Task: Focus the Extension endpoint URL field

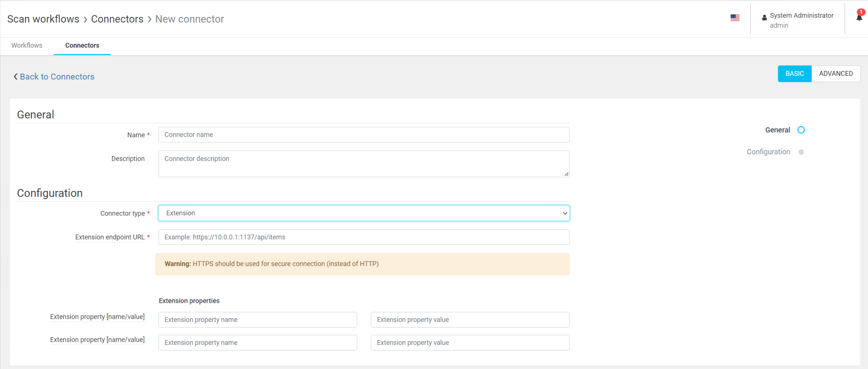Action: coord(363,237)
